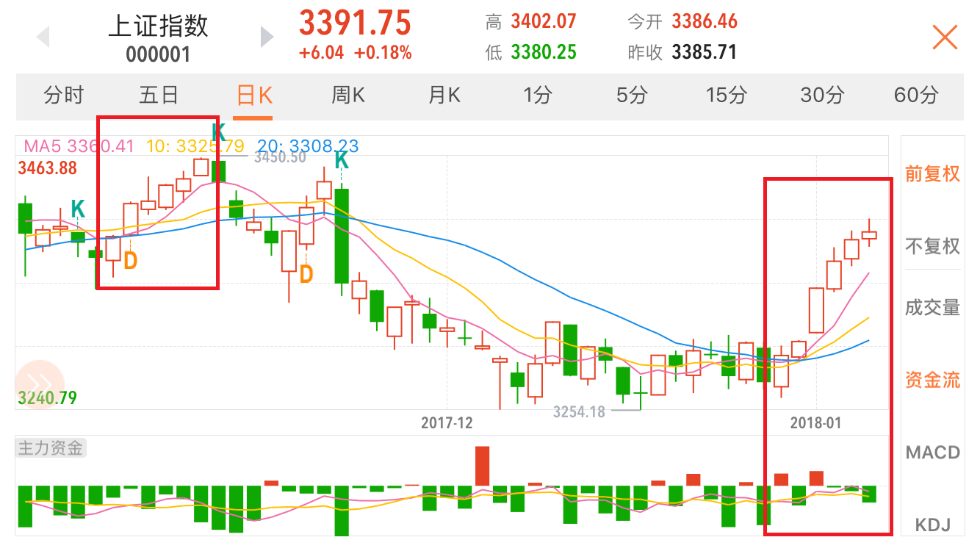Tap the round double-chevron expand button

pos(40,384)
